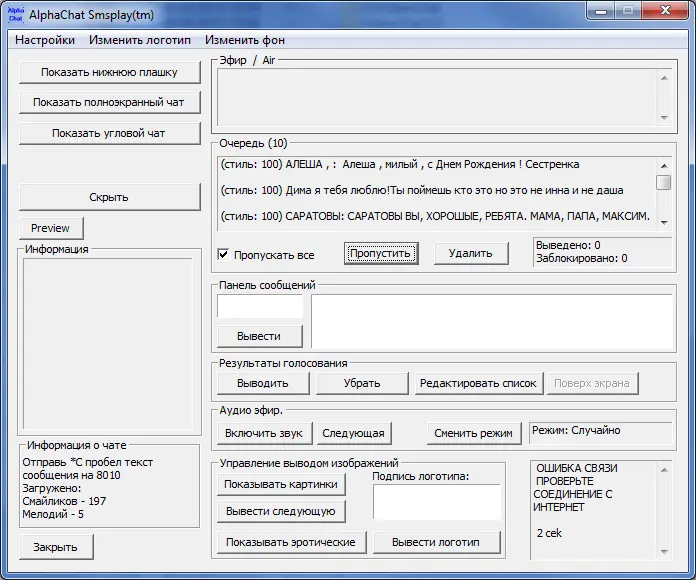
Task: Click the small input field above Вывести
Action: pos(260,306)
